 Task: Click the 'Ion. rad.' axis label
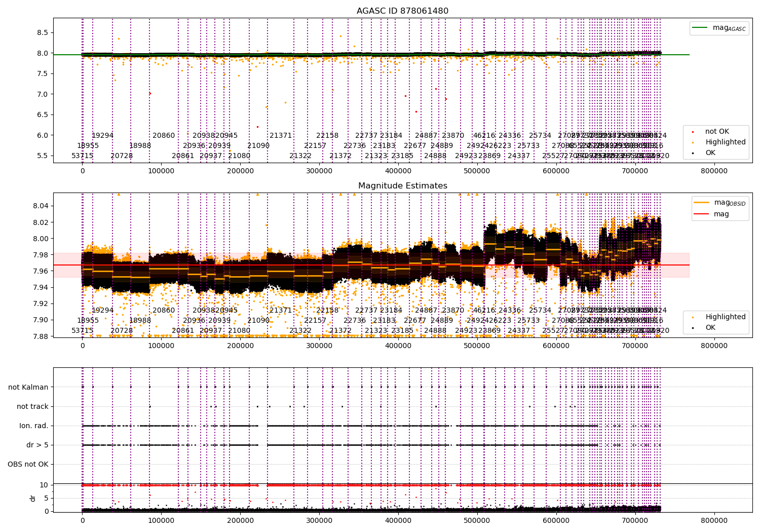34,426
